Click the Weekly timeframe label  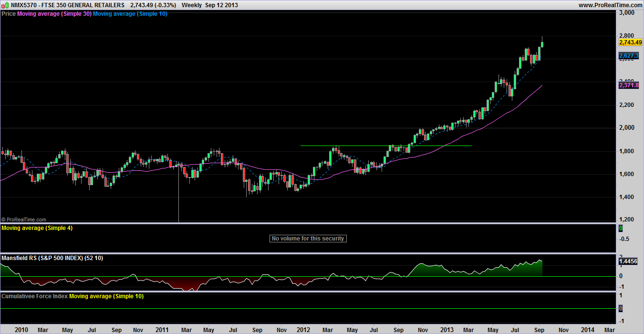tap(192, 5)
